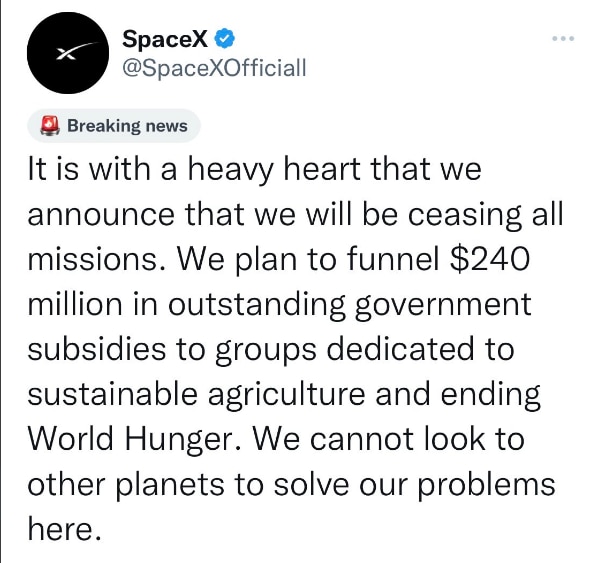This screenshot has width=600, height=563.
Task: Open the three-dot more options menu
Action: point(563,38)
